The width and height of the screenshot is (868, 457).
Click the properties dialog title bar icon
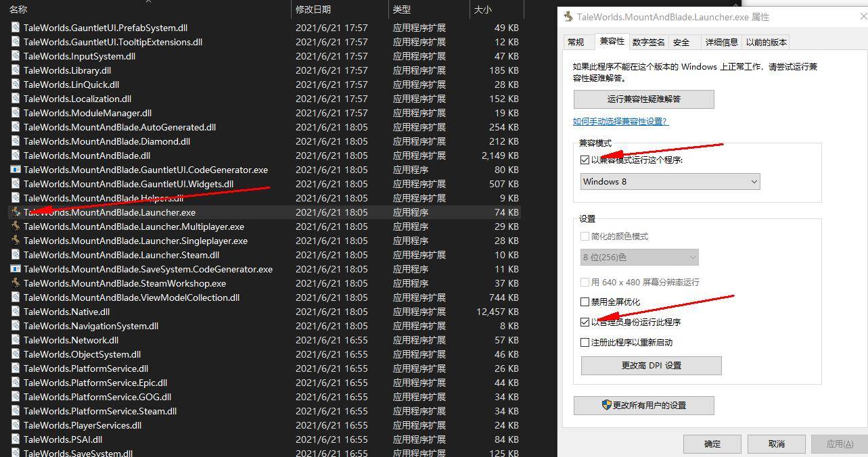[569, 17]
